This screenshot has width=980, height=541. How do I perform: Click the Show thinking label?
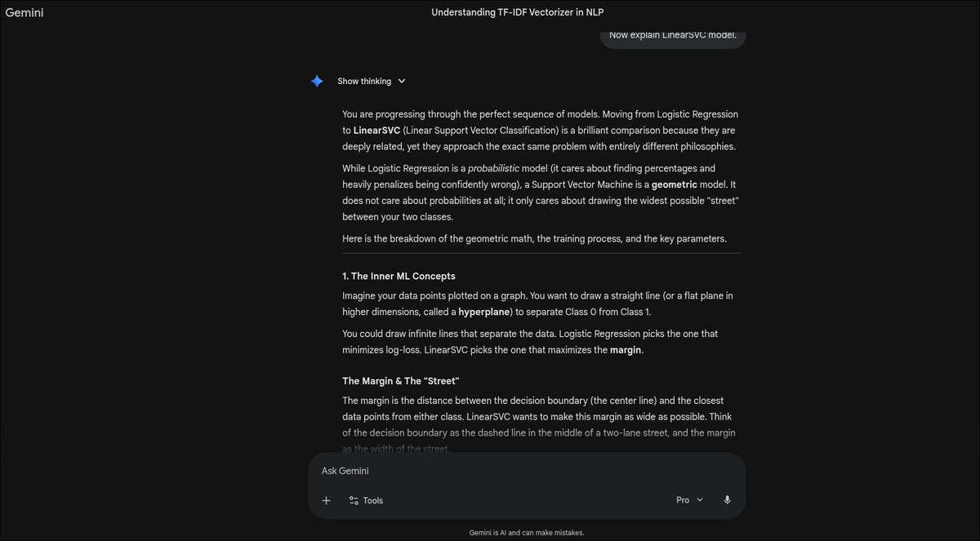(364, 82)
